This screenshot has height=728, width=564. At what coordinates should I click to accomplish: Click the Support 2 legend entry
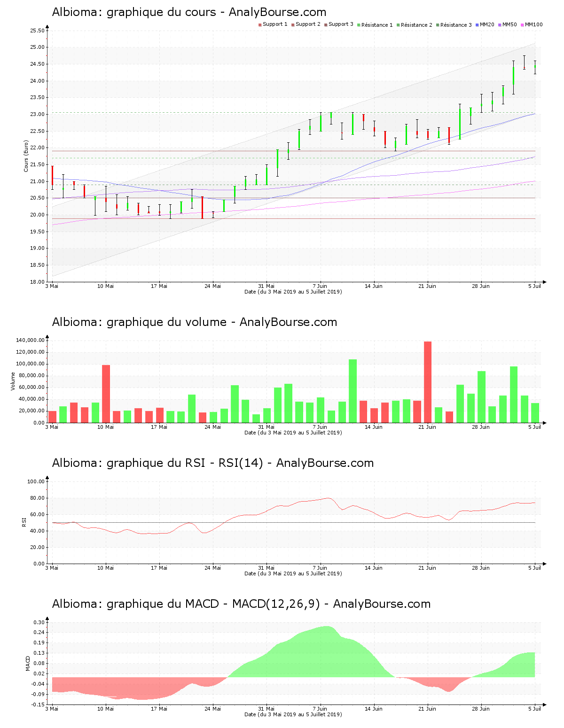306,24
